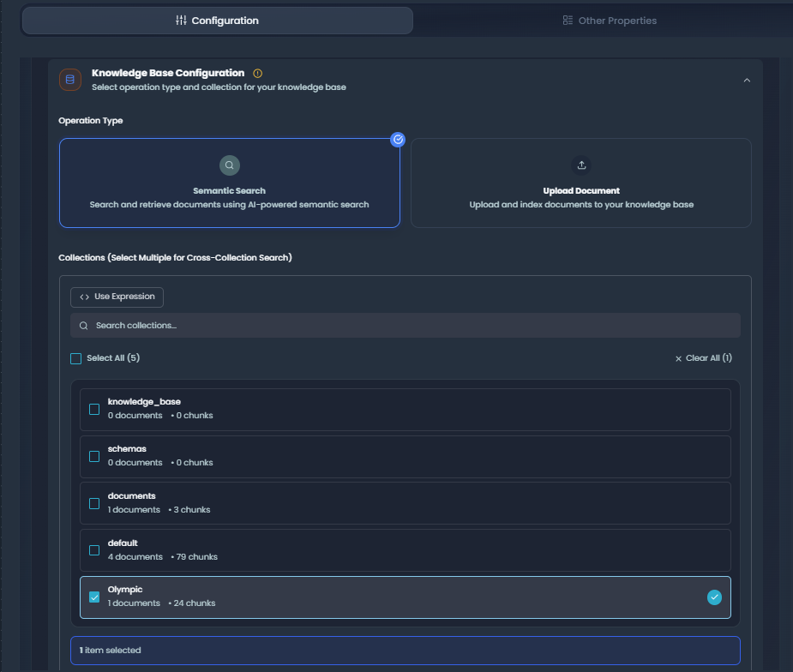Focus the Search collections input field
This screenshot has height=672, width=793.
click(412, 326)
